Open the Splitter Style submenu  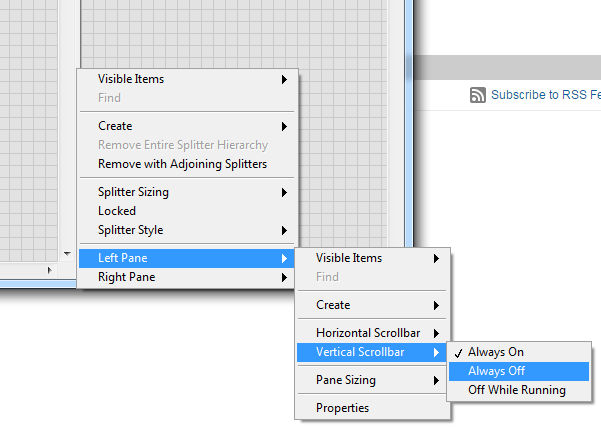pyautogui.click(x=130, y=230)
